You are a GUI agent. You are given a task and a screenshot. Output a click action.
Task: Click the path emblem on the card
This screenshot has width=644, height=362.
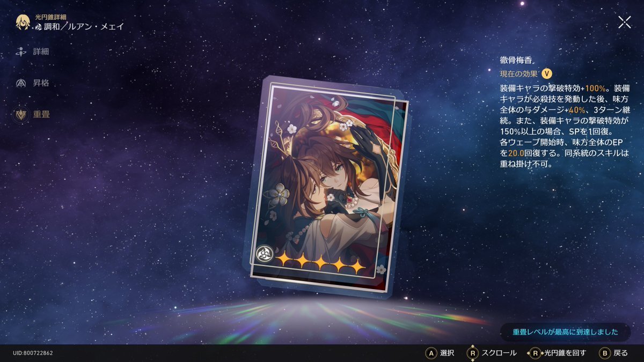(264, 254)
